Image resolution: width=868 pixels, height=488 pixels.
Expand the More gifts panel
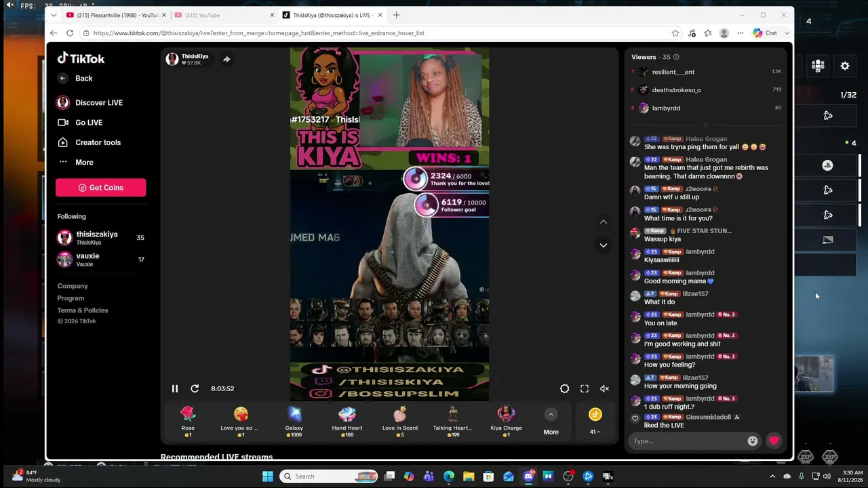pyautogui.click(x=551, y=421)
